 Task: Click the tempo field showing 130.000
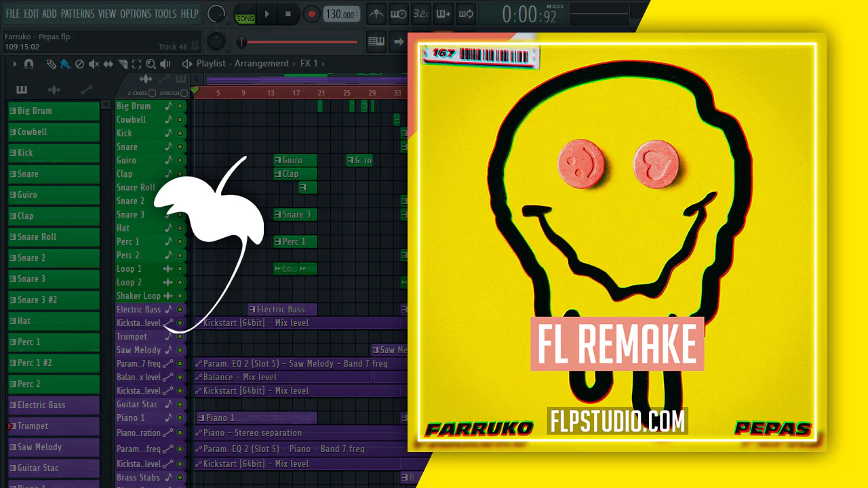342,14
